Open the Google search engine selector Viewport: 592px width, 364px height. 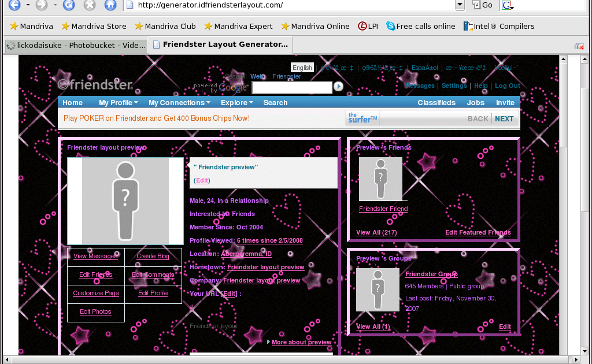508,5
